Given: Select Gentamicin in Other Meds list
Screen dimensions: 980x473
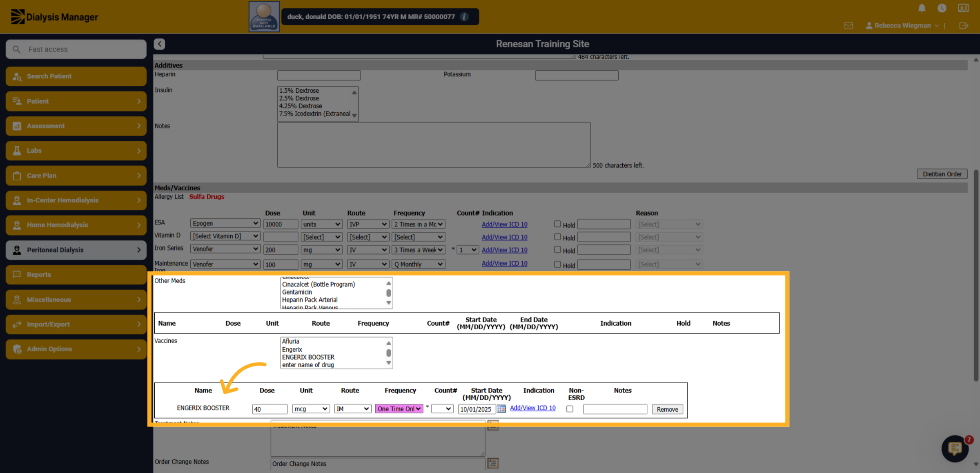Looking at the screenshot, I should [297, 292].
